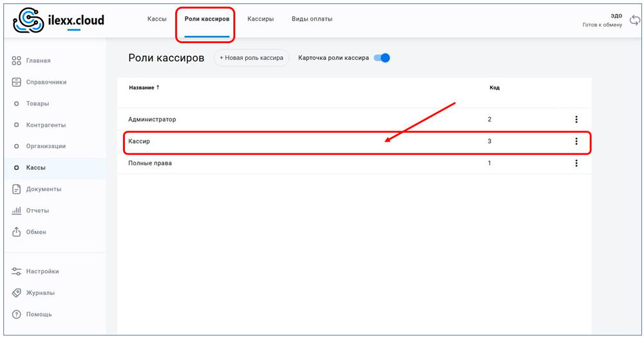Image resolution: width=644 pixels, height=338 pixels.
Task: Open the Настройки sliders icon
Action: pos(17,272)
